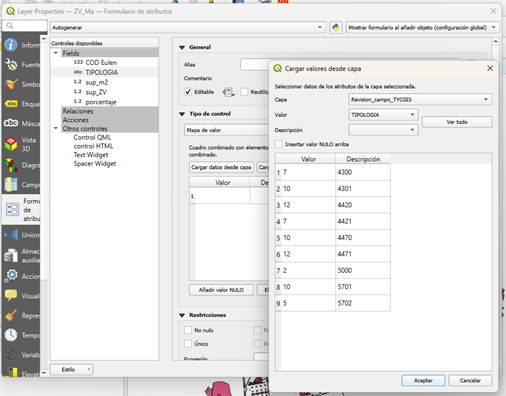Select the Formulario de atributos tab
The width and height of the screenshot is (506, 396).
click(22, 210)
